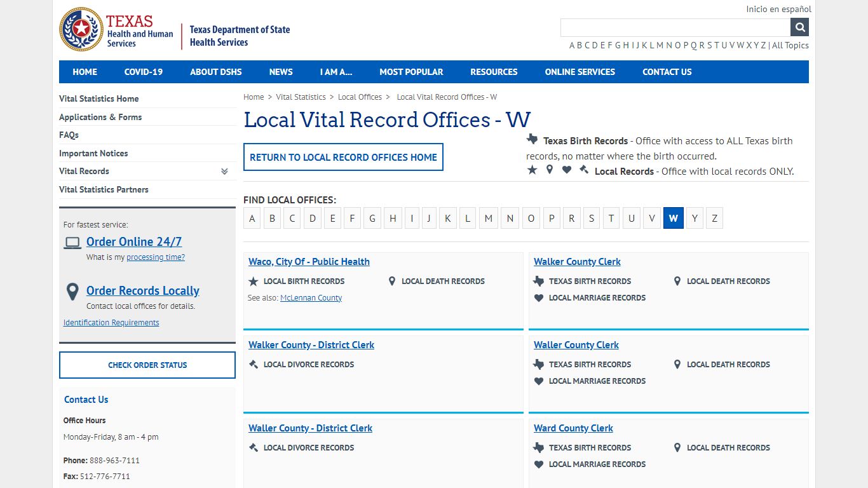This screenshot has width=868, height=488.
Task: Click the Texas birth records icon in the legend
Action: click(532, 139)
